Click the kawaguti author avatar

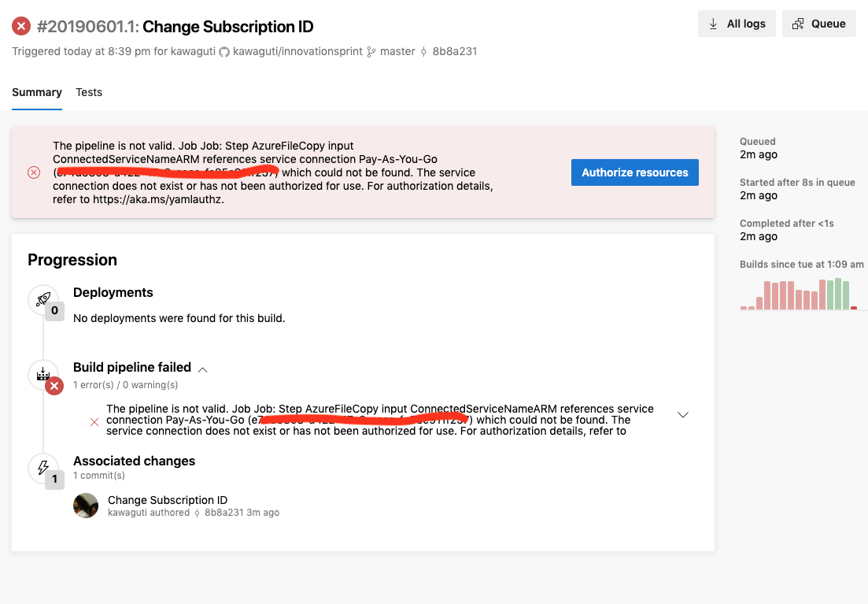click(x=86, y=506)
